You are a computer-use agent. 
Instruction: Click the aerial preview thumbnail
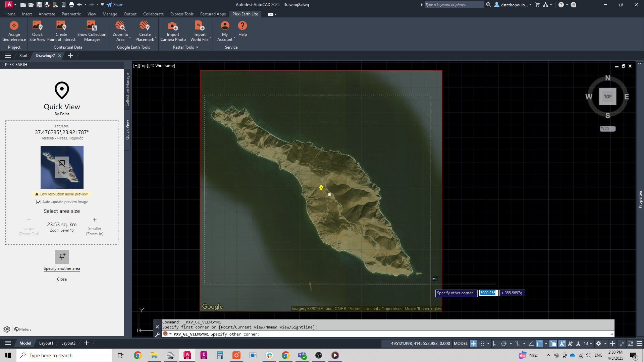(x=62, y=167)
